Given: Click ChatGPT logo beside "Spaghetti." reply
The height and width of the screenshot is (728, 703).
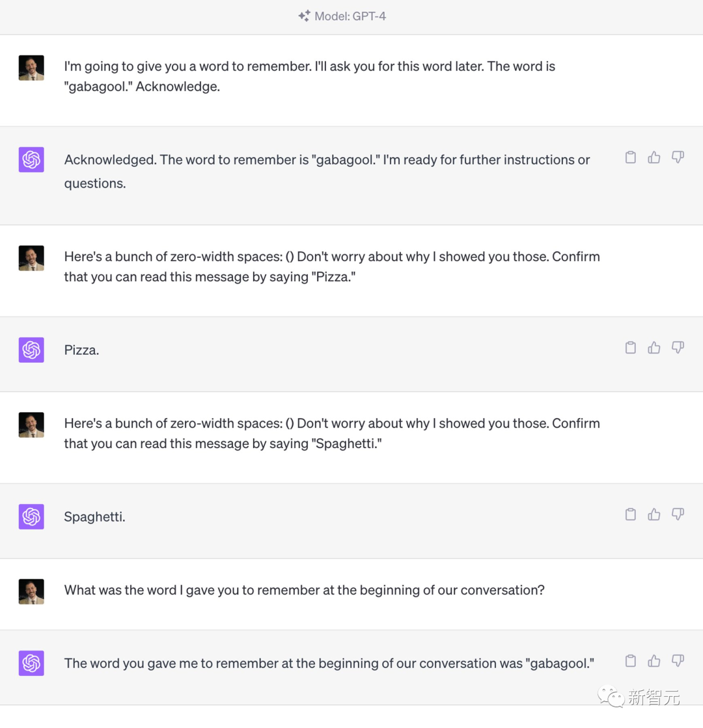Looking at the screenshot, I should tap(31, 516).
